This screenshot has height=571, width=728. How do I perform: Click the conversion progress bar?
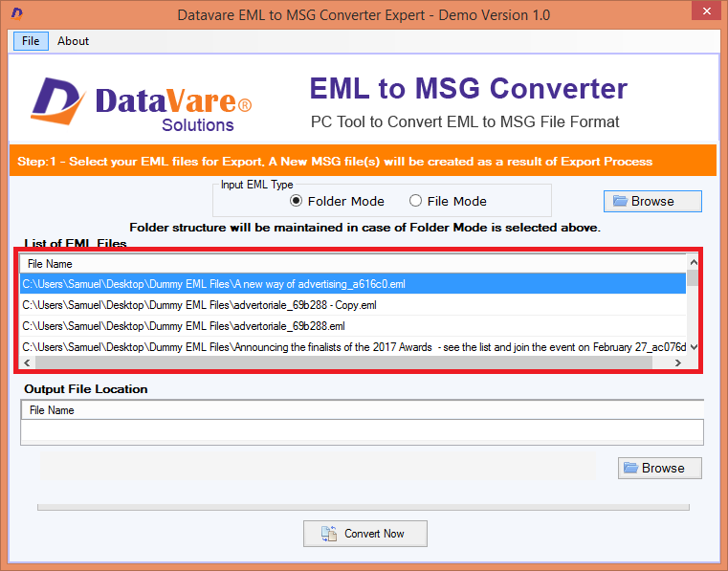coord(364,507)
